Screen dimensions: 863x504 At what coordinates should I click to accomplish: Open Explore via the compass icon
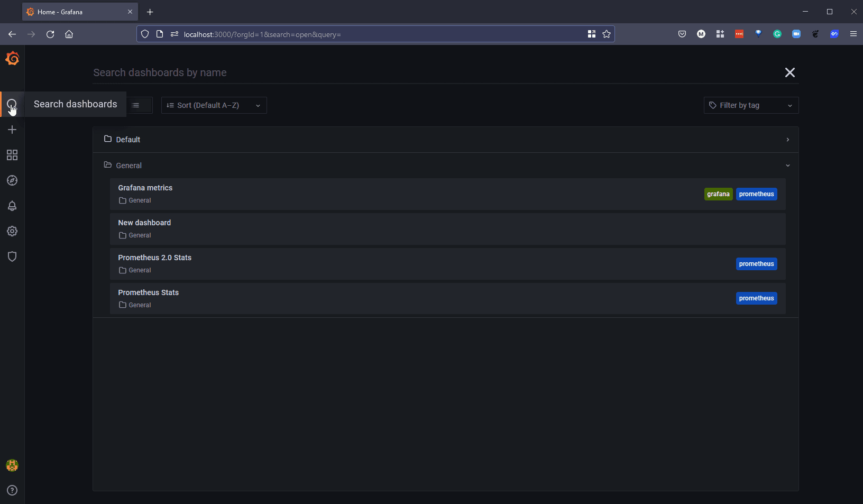click(x=12, y=180)
